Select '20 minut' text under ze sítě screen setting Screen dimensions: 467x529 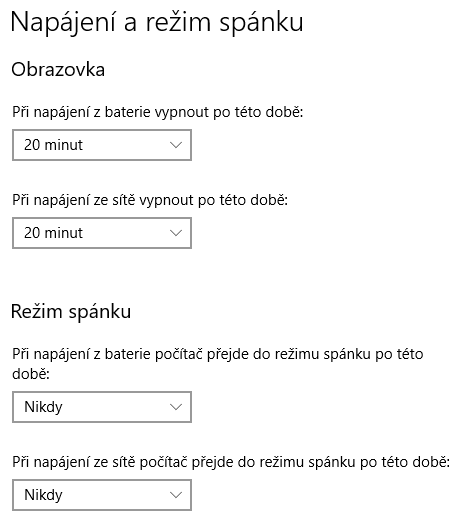pyautogui.click(x=53, y=233)
